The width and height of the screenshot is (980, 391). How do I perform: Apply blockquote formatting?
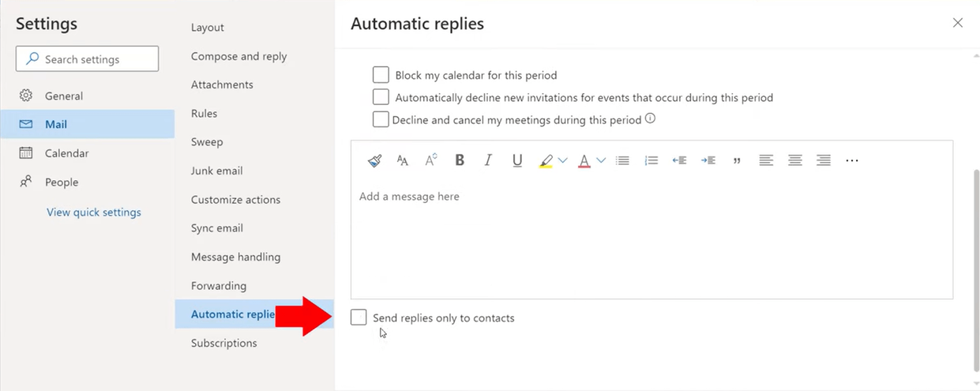tap(737, 160)
